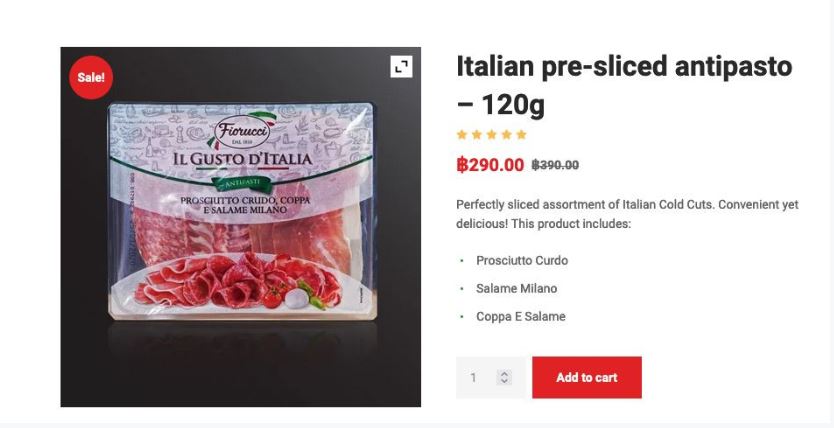The width and height of the screenshot is (834, 428).
Task: Select the Prosciutto Curdo list item
Action: 521,261
